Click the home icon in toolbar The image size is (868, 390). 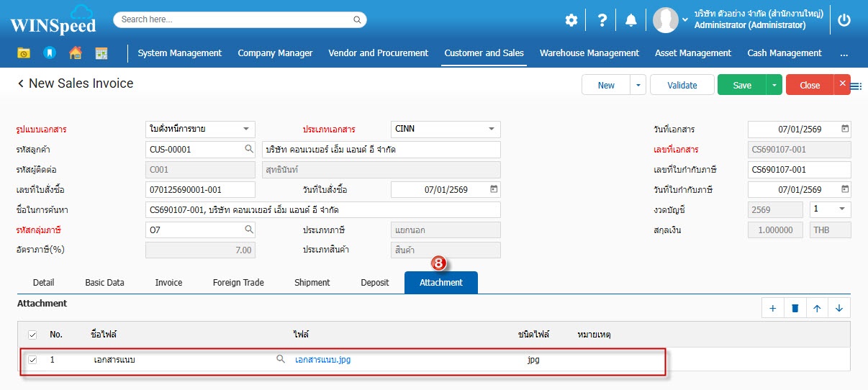click(75, 53)
